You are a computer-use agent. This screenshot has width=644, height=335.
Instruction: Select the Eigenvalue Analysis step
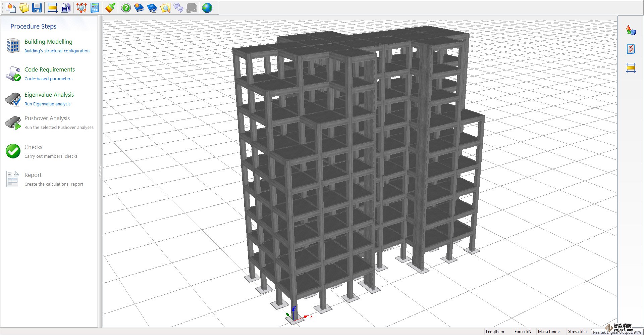click(x=49, y=95)
